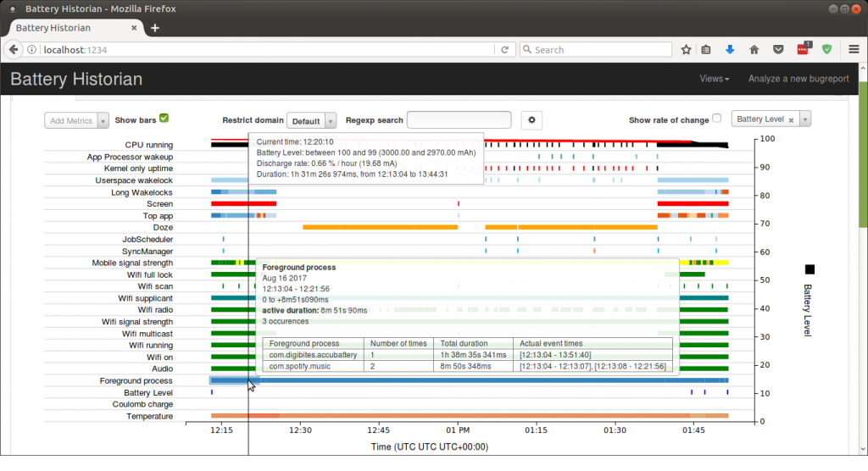The width and height of the screenshot is (868, 471).
Task: Click Analyze a new bugreport link
Action: 798,79
